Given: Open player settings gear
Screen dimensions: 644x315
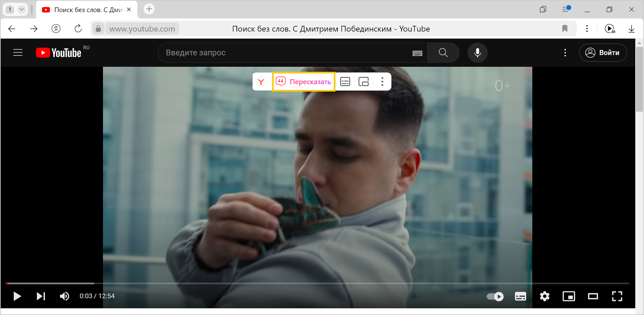Looking at the screenshot, I should pos(545,296).
